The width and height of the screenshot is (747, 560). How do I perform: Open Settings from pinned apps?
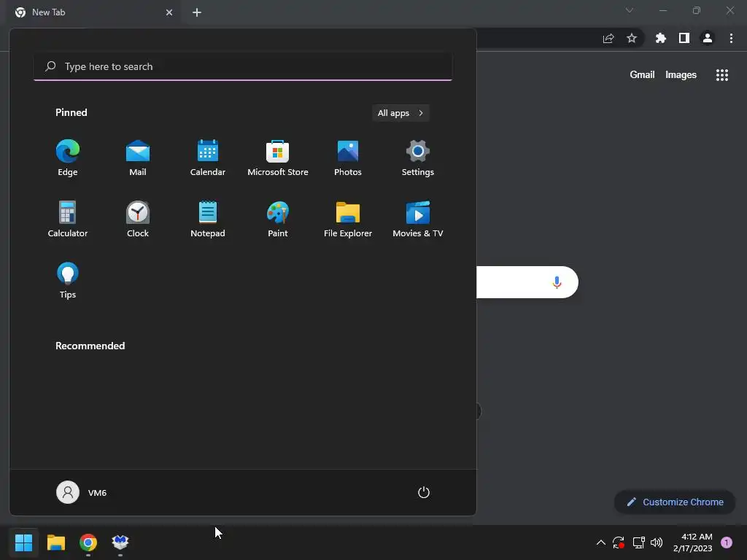tap(418, 158)
